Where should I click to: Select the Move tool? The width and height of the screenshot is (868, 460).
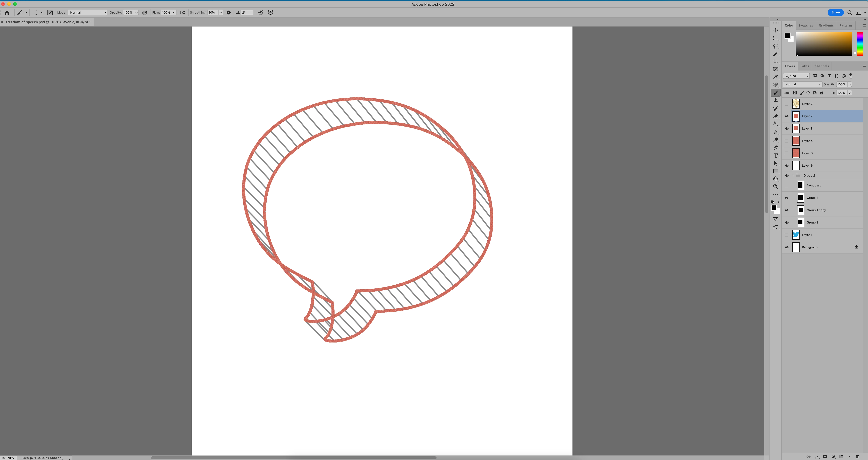pos(776,30)
